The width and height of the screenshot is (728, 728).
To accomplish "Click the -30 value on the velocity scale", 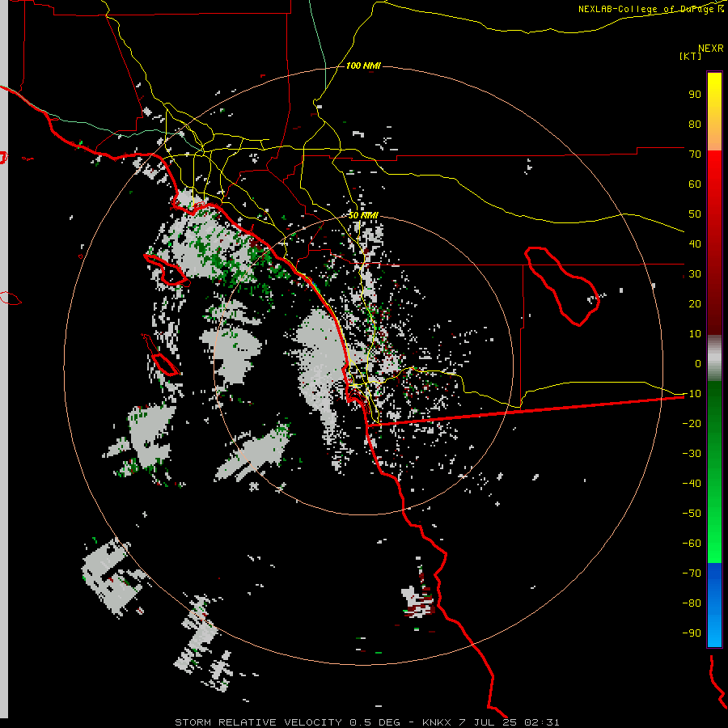I will pos(692,454).
